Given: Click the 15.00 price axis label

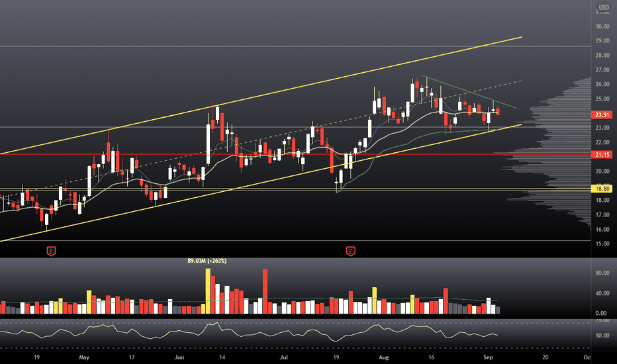Looking at the screenshot, I should pos(602,244).
